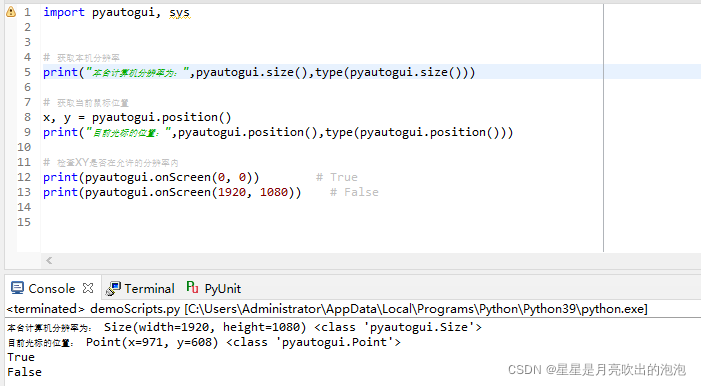
Task: Click "<class 'pyautogui.Point'>" in console
Action: (313, 343)
